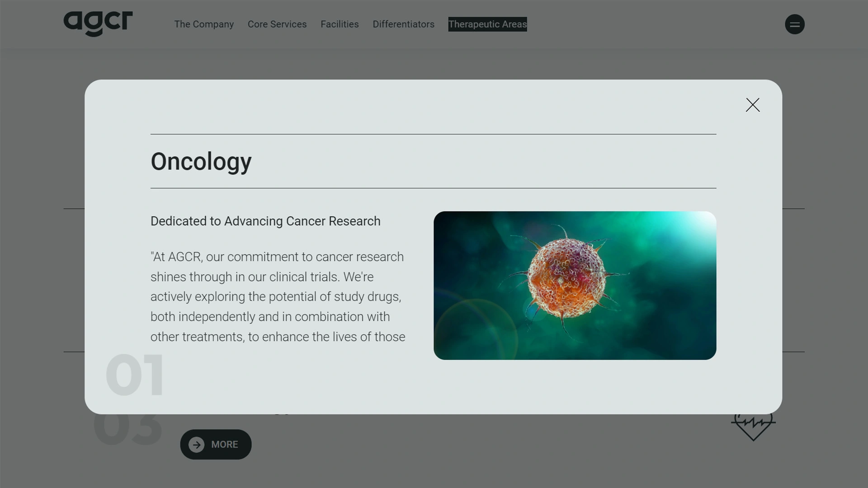Click the Oncology heading link
Screen dimensions: 868x488
click(201, 161)
